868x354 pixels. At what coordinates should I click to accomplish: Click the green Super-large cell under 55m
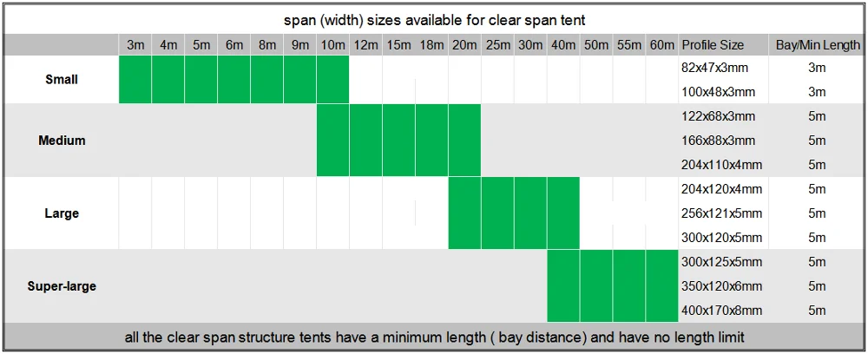pos(628,286)
